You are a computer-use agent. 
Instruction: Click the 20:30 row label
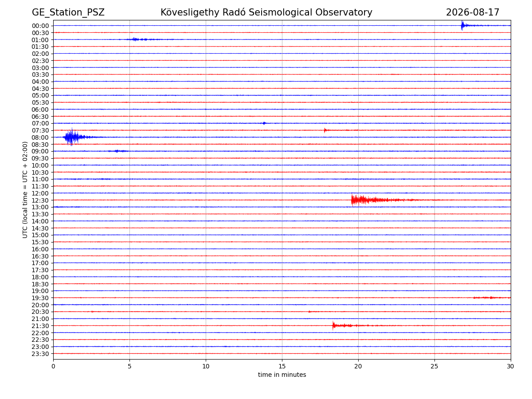click(x=40, y=312)
